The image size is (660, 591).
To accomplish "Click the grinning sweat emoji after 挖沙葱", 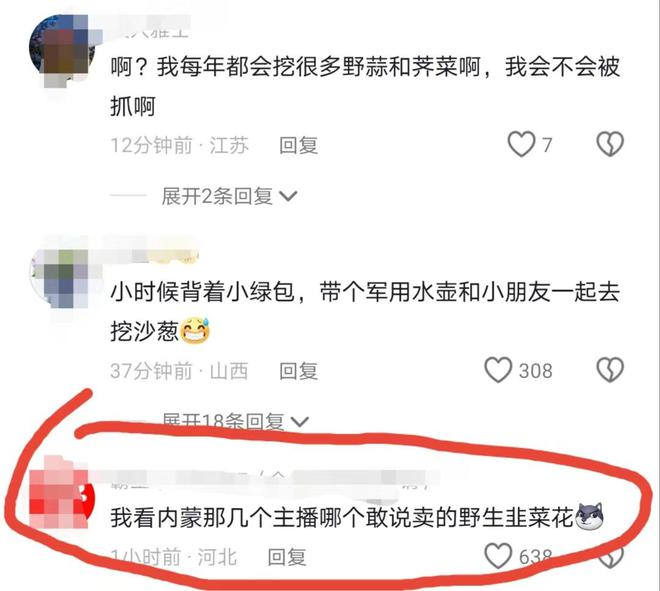I will (x=195, y=330).
